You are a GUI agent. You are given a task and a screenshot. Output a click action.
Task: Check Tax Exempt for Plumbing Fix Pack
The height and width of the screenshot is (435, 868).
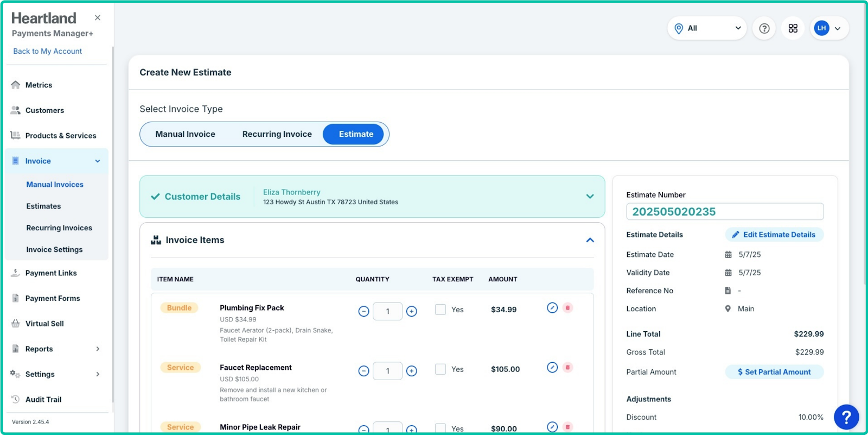point(441,310)
